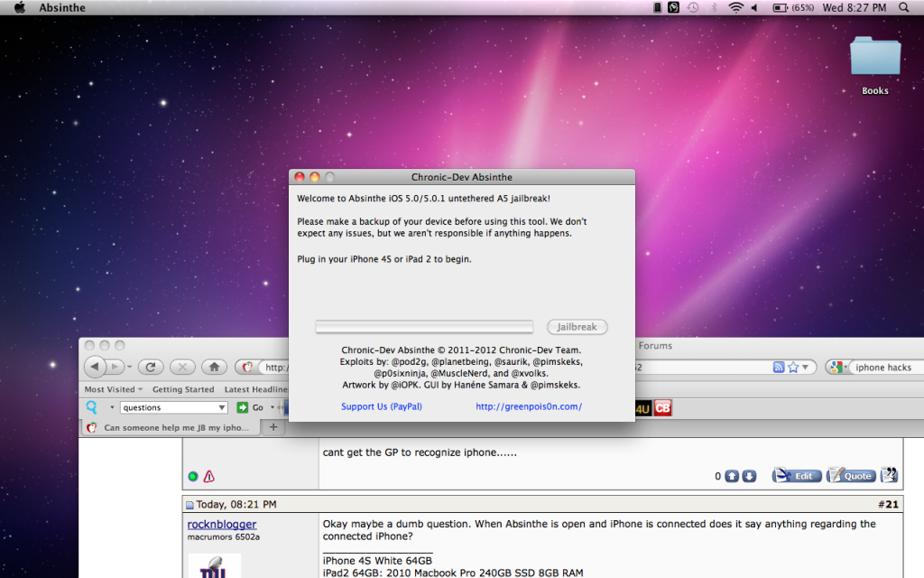Click the black square menu bar icon

[x=673, y=7]
